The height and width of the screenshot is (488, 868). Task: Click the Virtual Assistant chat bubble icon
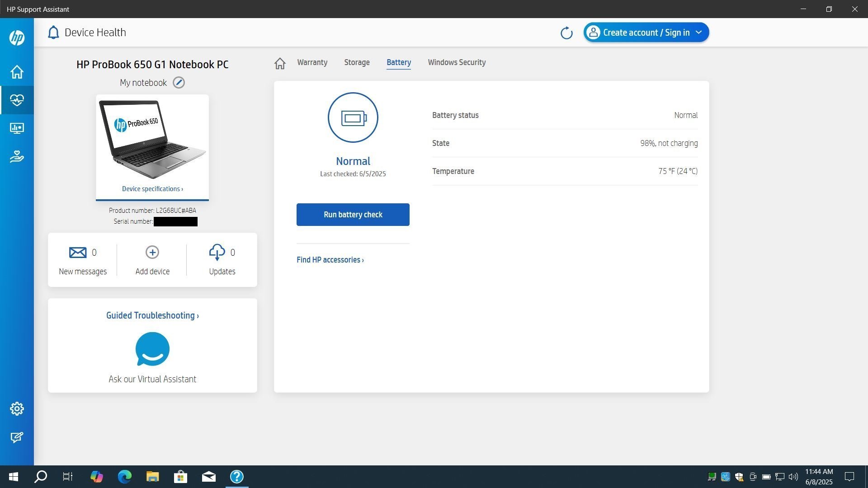152,349
